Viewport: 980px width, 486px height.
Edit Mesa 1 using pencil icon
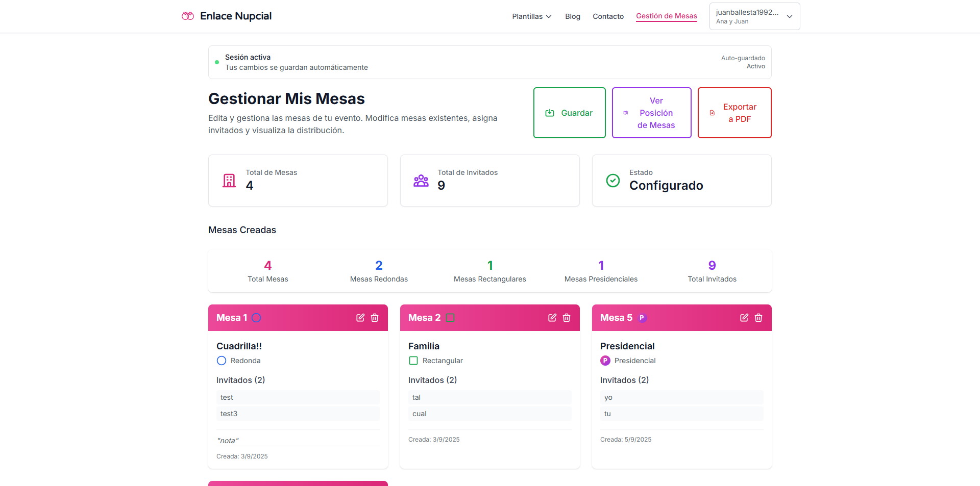360,318
